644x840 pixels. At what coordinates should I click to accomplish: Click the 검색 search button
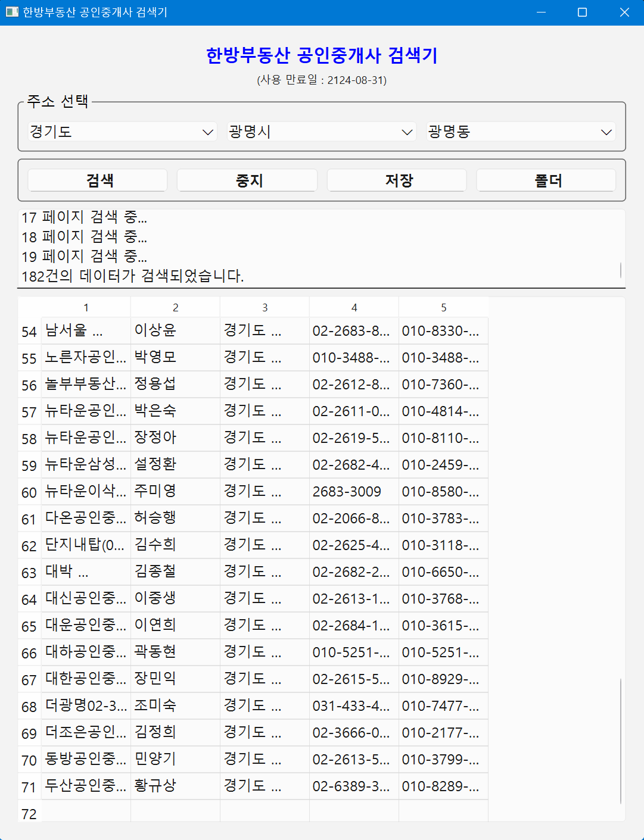97,180
